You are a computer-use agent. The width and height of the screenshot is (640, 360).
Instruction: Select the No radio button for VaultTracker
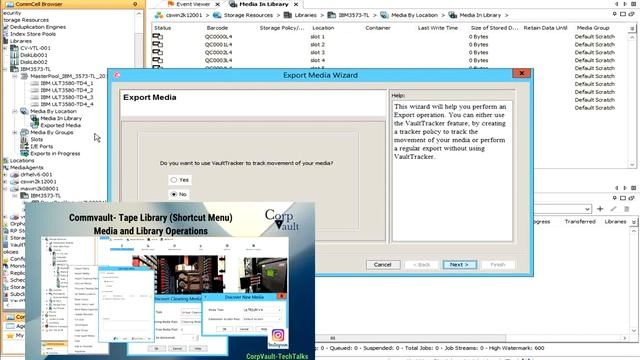point(174,194)
